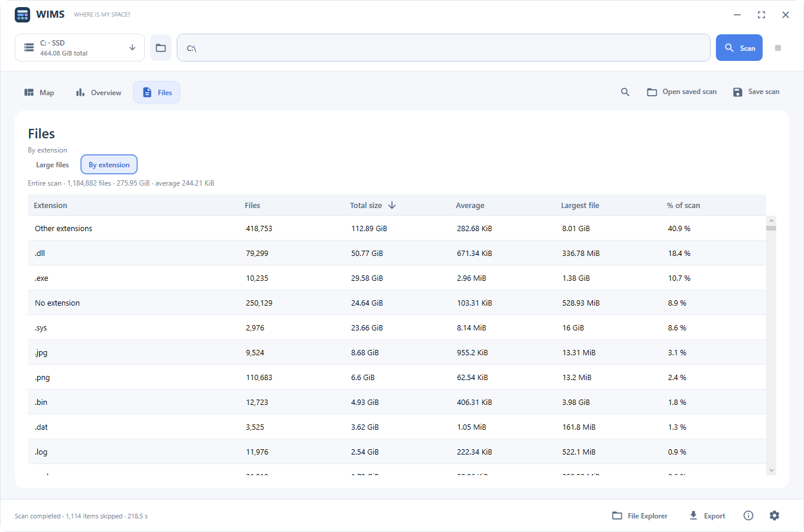Click the table scrollbar down arrow

coord(771,470)
